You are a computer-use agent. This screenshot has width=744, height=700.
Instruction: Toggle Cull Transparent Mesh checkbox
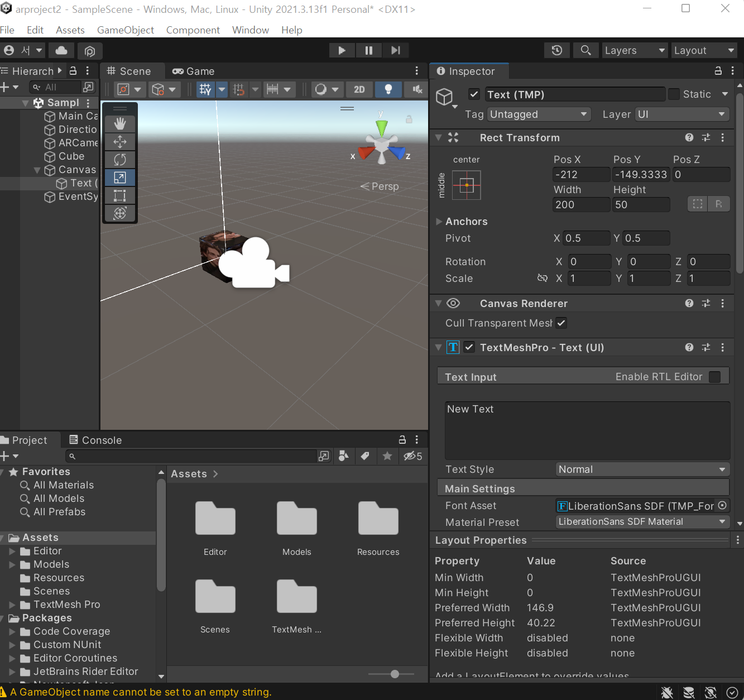tap(561, 323)
